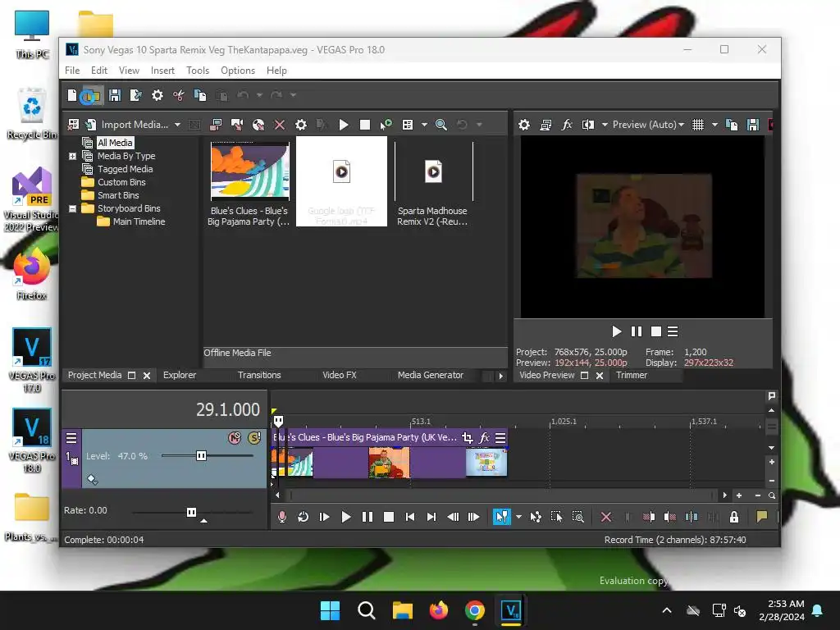The width and height of the screenshot is (840, 630).
Task: Toggle Loop Playback in transport bar
Action: pyautogui.click(x=304, y=517)
